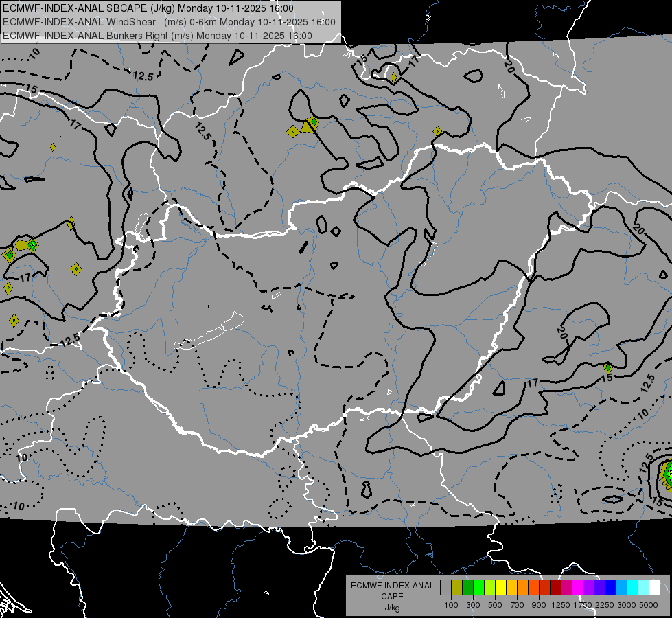Choose the pure yellow legend swatch
Image resolution: width=672 pixels, height=618 pixels.
[500, 587]
